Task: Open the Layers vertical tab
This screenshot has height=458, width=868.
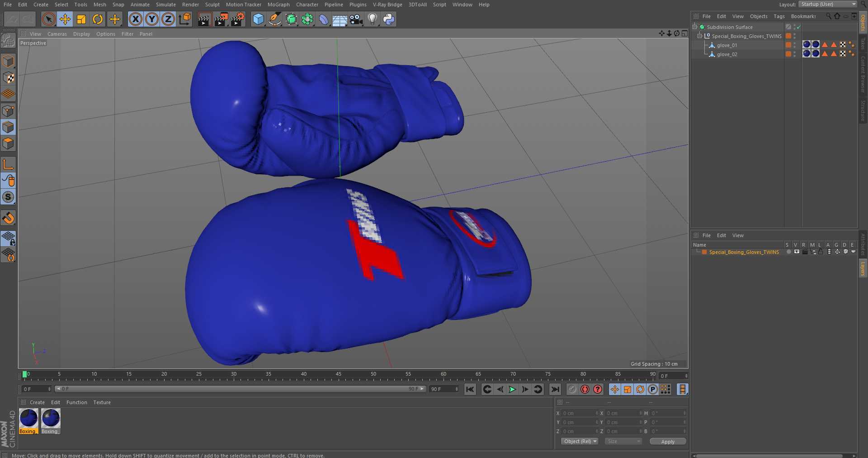Action: click(x=863, y=268)
